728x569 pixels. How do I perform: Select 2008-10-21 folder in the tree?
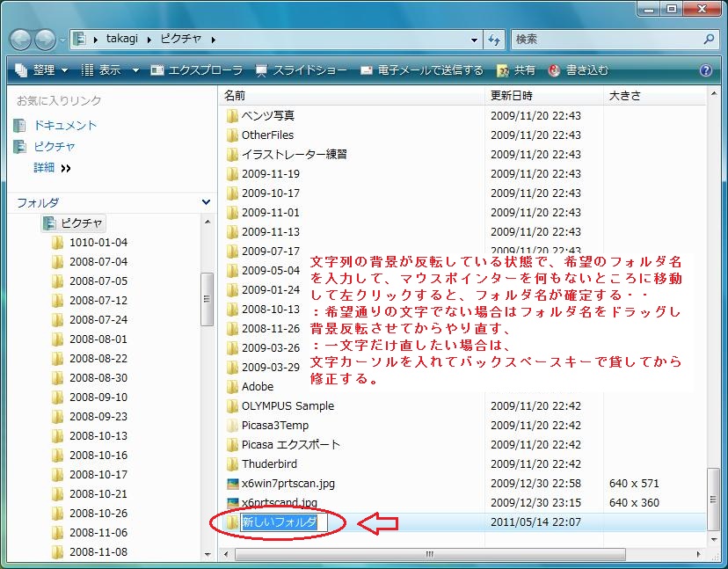pos(98,494)
